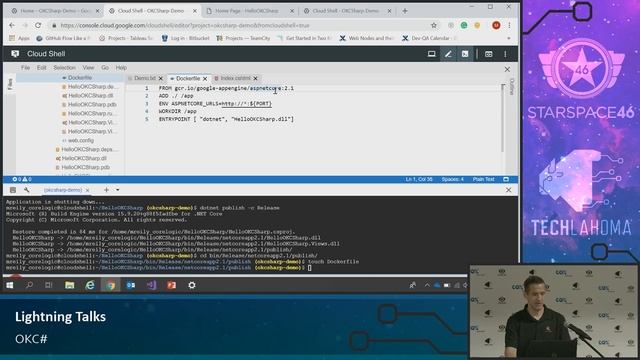Open the Edit menu in editor
Image resolution: width=640 pixels, height=360 pixels.
click(42, 68)
